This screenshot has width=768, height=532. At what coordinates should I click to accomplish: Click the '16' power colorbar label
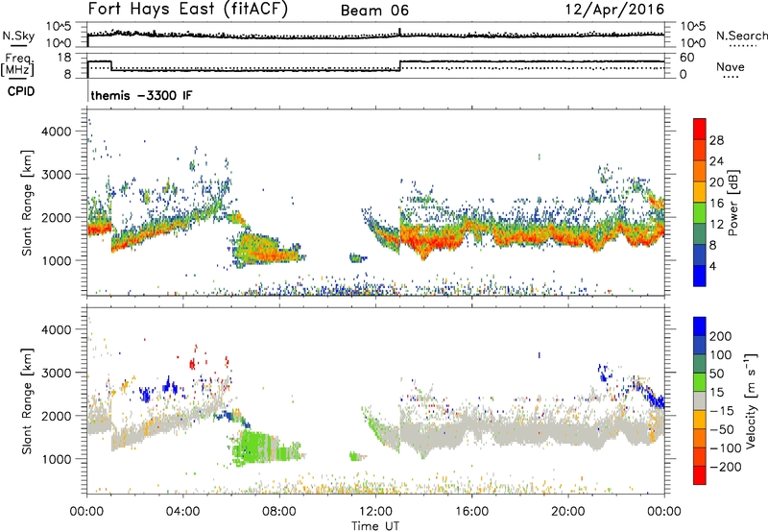tap(716, 204)
